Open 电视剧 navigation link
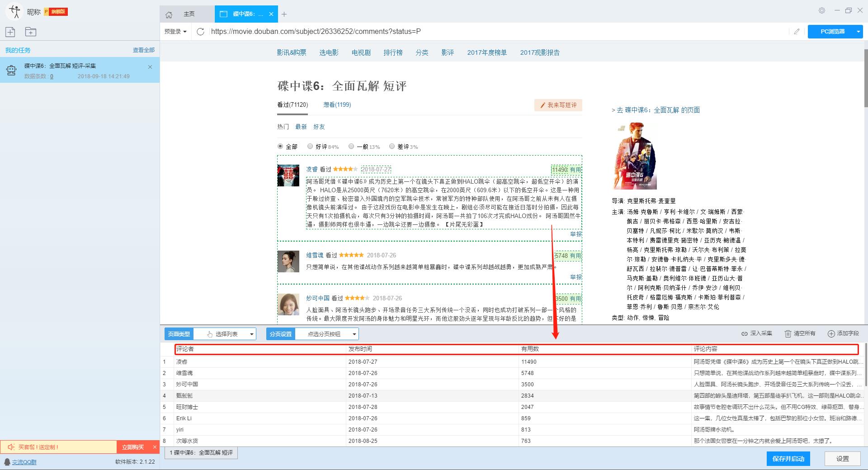This screenshot has height=470, width=868. pos(361,52)
